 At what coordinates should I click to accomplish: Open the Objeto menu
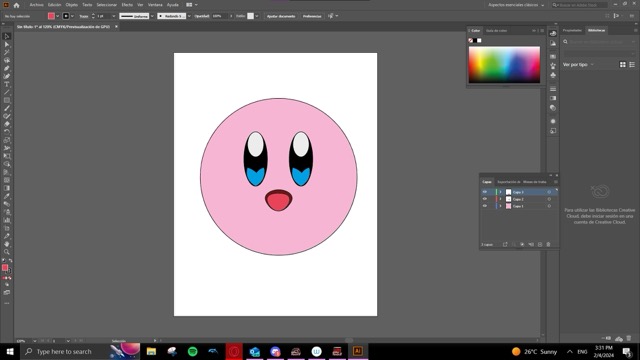click(x=71, y=5)
